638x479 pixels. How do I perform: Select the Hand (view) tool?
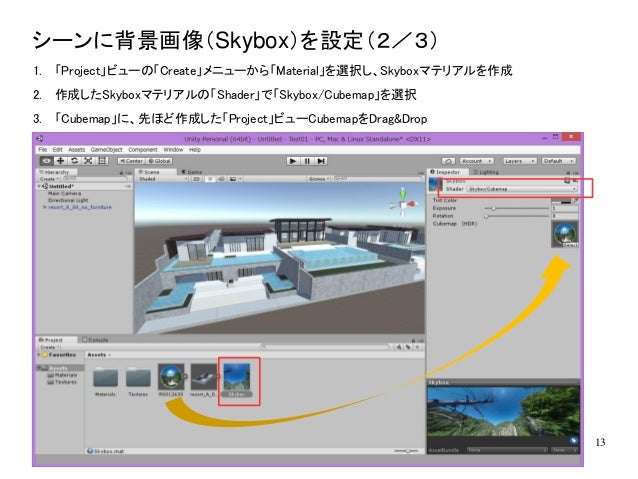click(47, 161)
